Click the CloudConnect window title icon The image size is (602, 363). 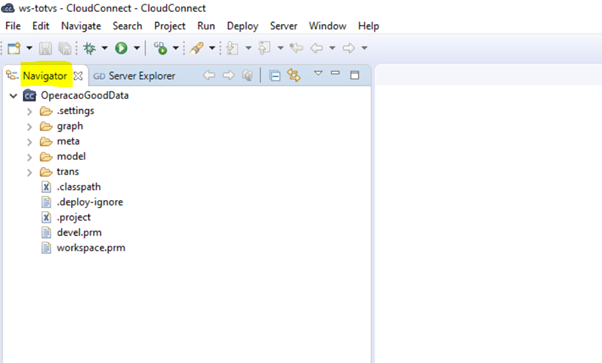[8, 8]
